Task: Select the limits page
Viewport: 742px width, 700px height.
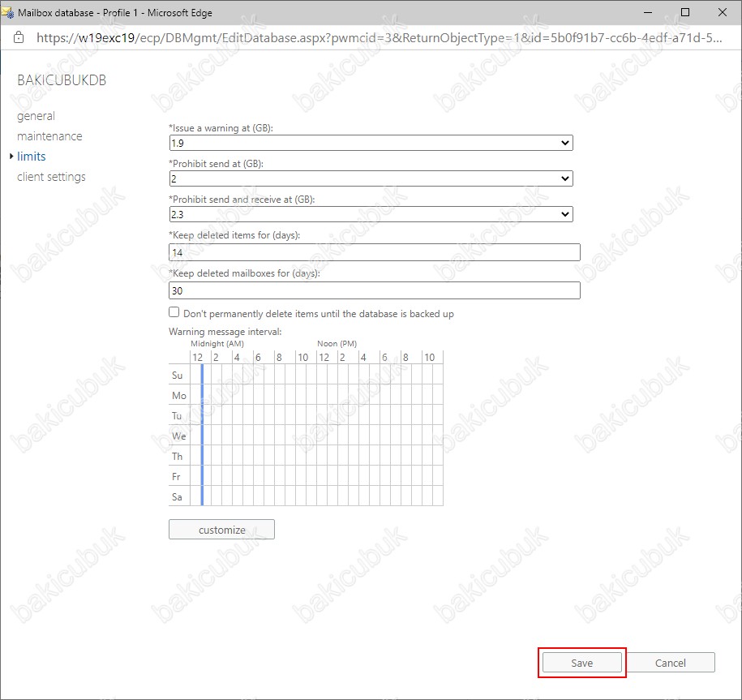Action: click(32, 157)
